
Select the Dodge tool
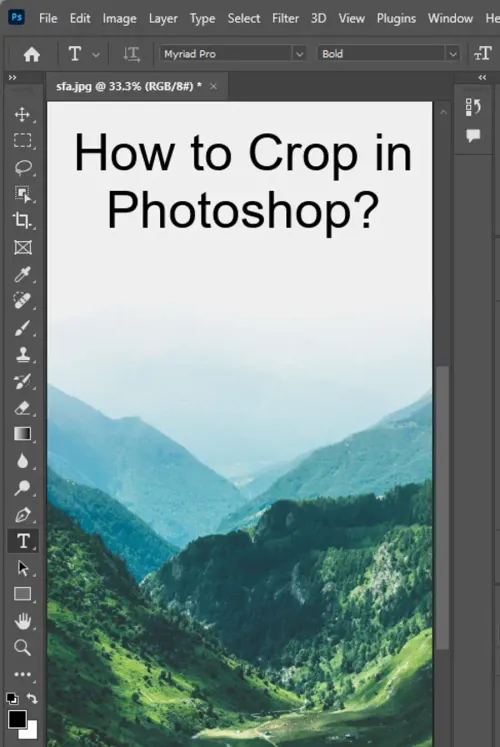22,488
